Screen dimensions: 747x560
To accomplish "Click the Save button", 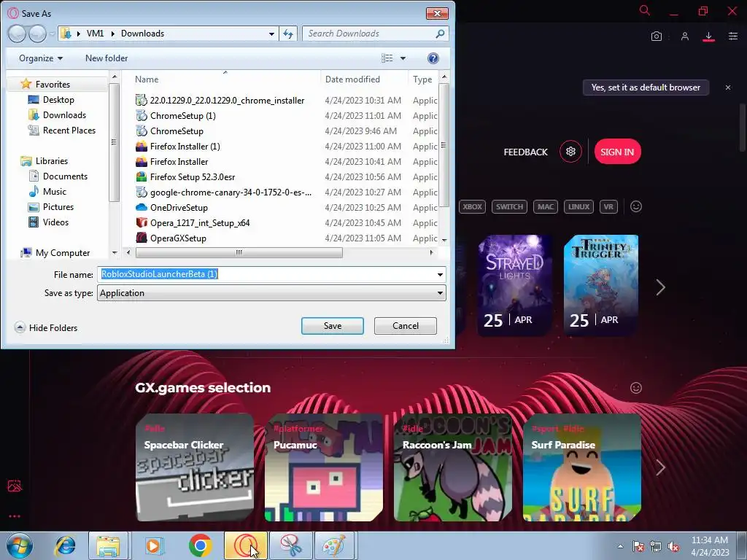I will point(333,326).
